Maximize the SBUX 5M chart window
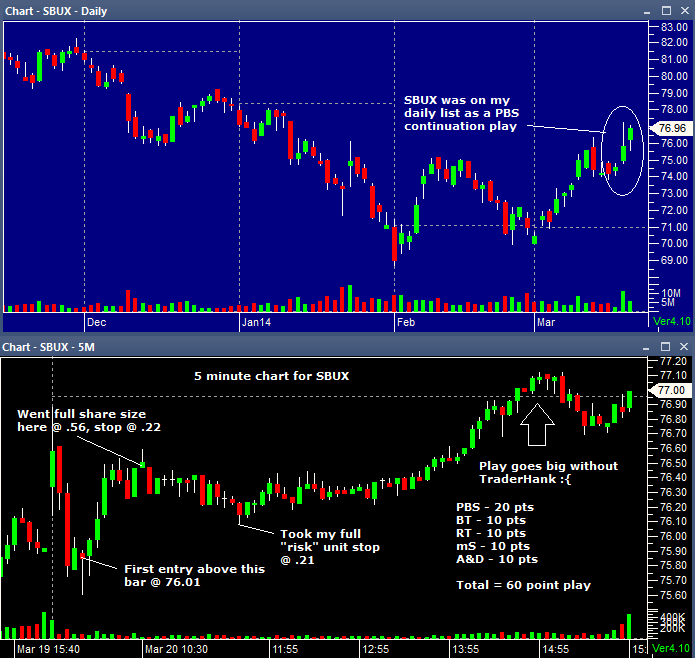 [665, 347]
